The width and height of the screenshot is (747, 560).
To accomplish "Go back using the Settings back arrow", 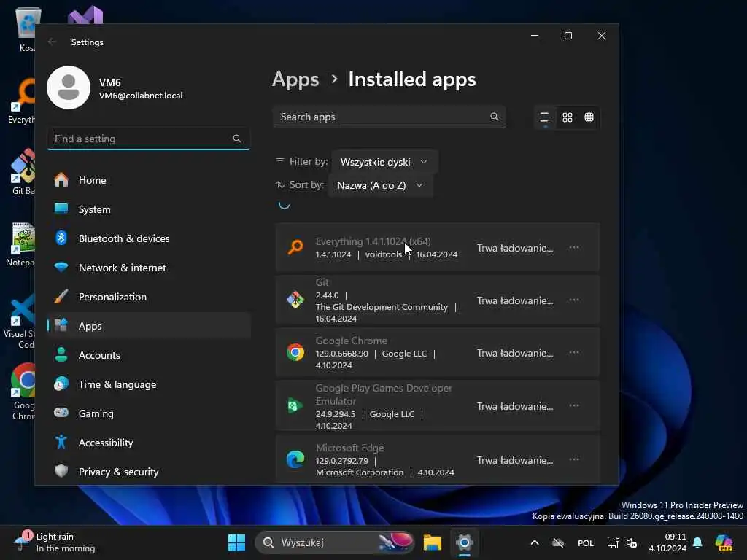I will pos(52,42).
